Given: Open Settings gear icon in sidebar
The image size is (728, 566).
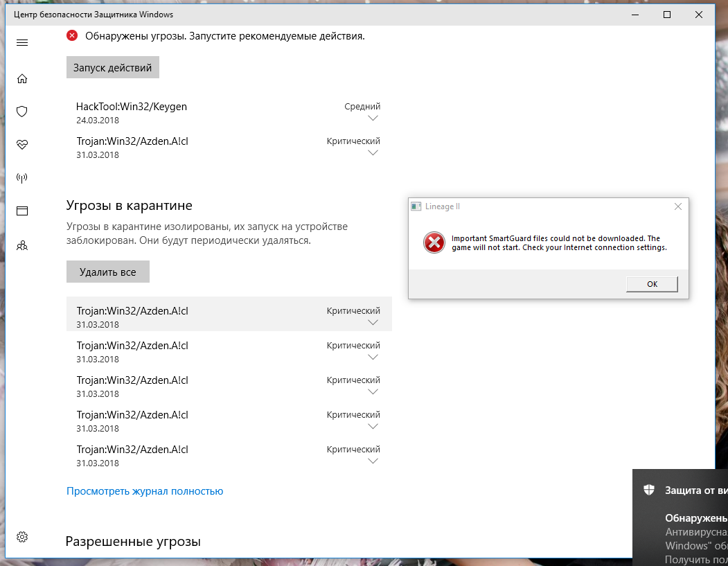Looking at the screenshot, I should coord(22,537).
